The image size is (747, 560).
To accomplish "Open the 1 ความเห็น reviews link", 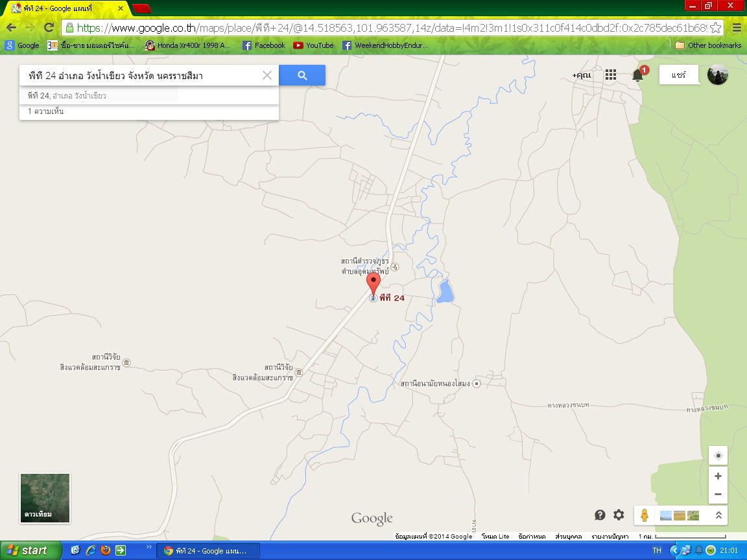I will [x=46, y=111].
